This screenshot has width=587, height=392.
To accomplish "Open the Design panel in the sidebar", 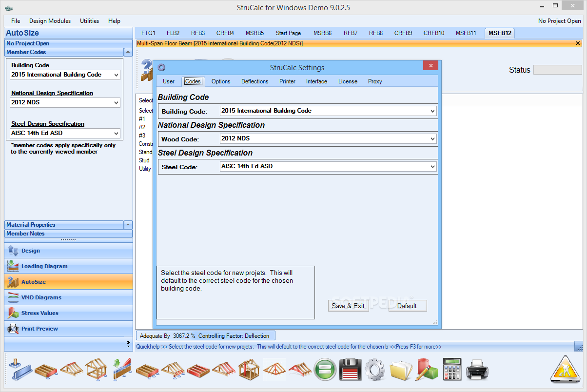I will (68, 251).
